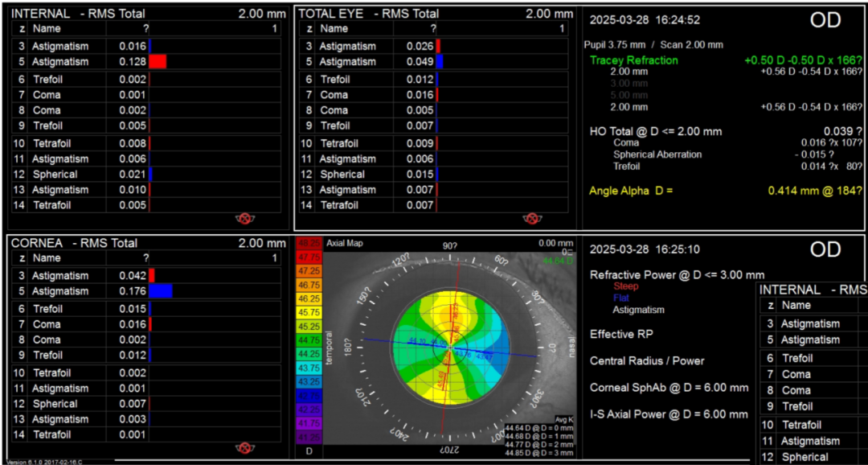Click the "Corneal SphAb @ D = 6.00 mm" label
Screen dimensions: 868x465
669,388
